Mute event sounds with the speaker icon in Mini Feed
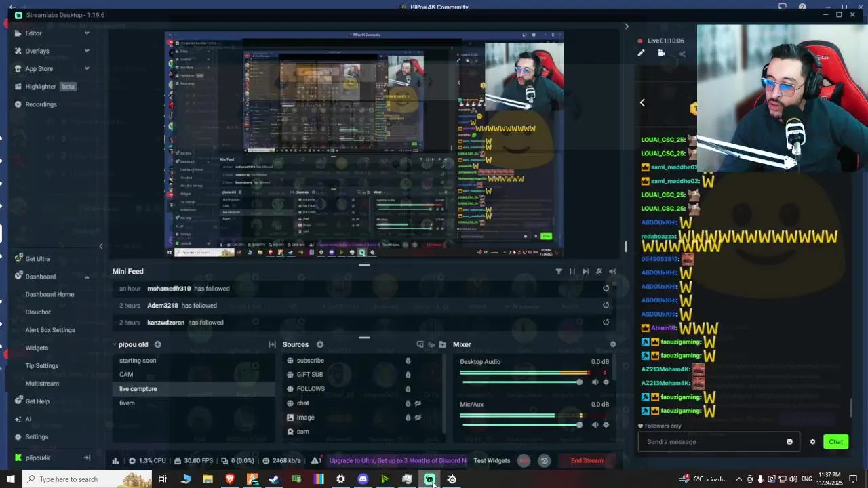868x488 pixels. pyautogui.click(x=612, y=272)
